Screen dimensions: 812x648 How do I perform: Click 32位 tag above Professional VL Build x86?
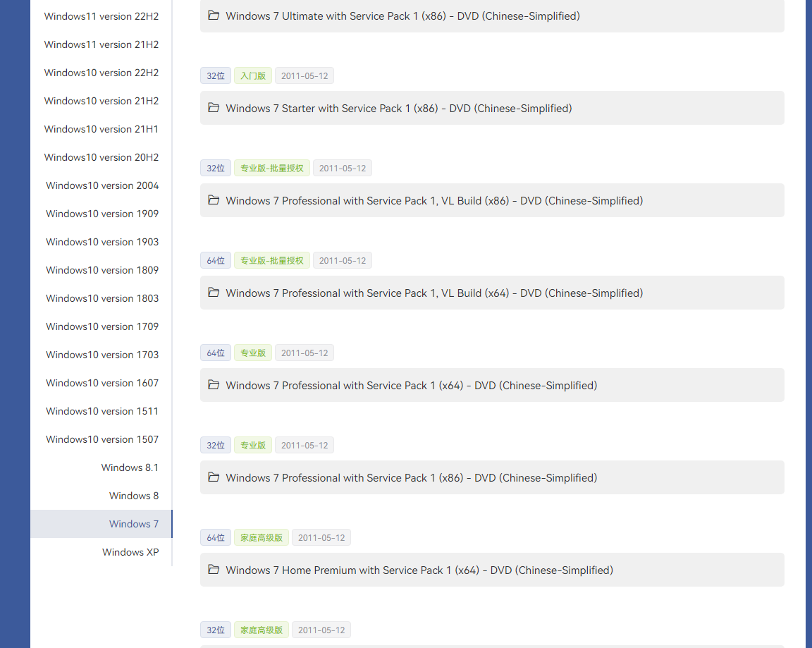pos(216,169)
